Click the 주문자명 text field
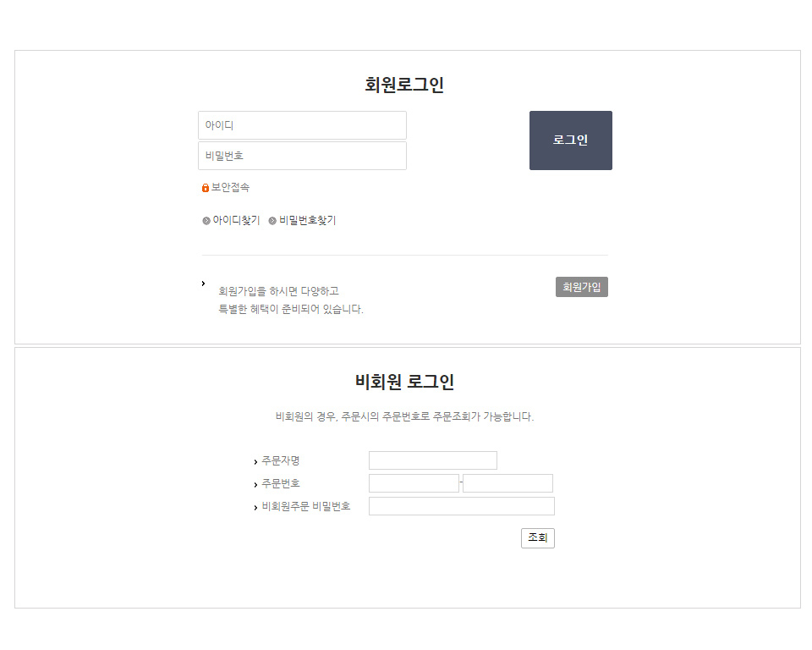 pyautogui.click(x=432, y=460)
